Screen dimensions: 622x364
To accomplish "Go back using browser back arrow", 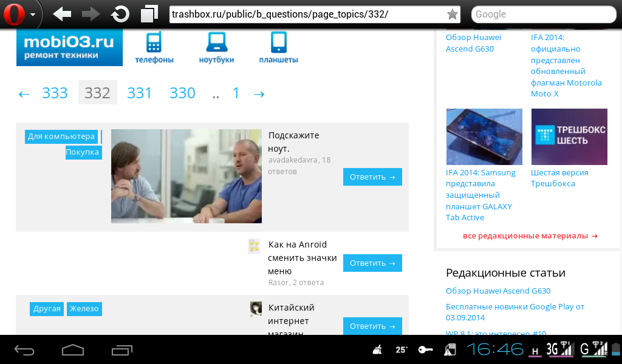I will click(x=63, y=14).
